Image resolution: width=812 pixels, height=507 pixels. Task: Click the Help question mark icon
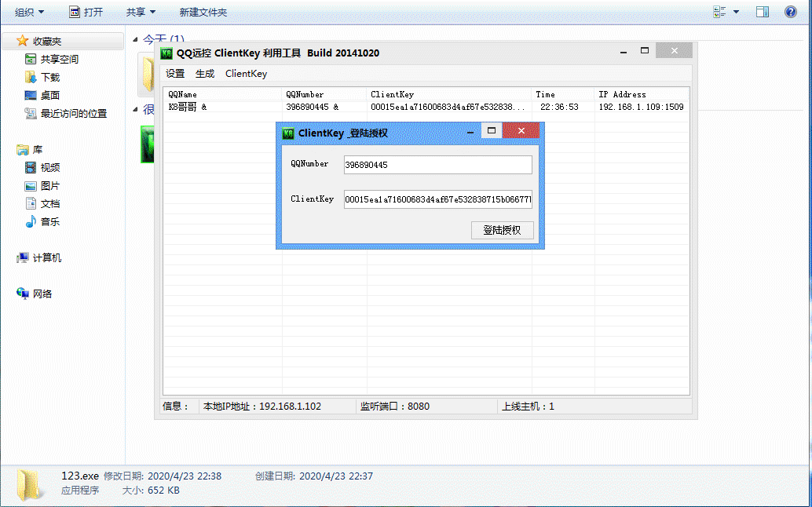(x=790, y=12)
